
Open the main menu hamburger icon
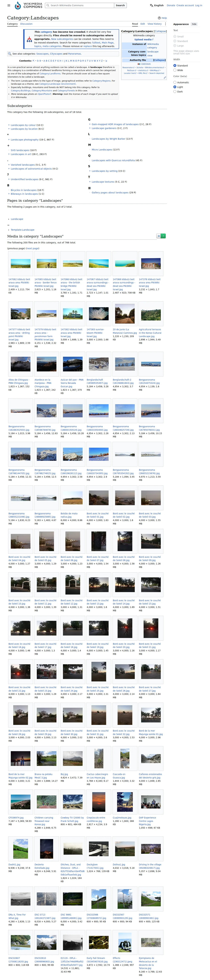(9, 5)
